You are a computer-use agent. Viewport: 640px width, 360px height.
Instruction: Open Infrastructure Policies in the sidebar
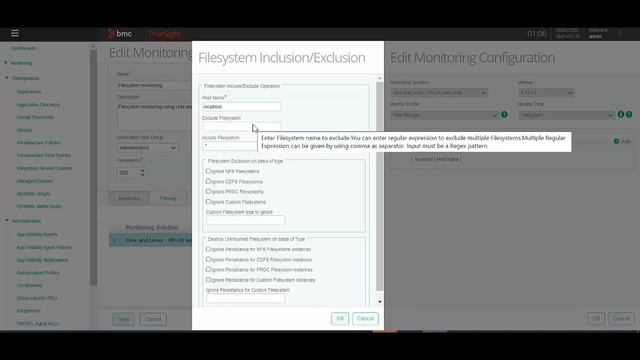[x=38, y=142]
